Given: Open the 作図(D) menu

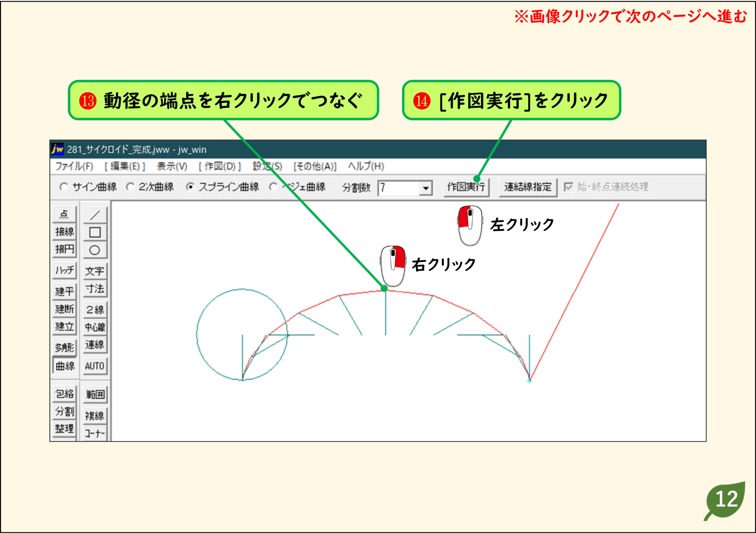Looking at the screenshot, I should pos(219,166).
